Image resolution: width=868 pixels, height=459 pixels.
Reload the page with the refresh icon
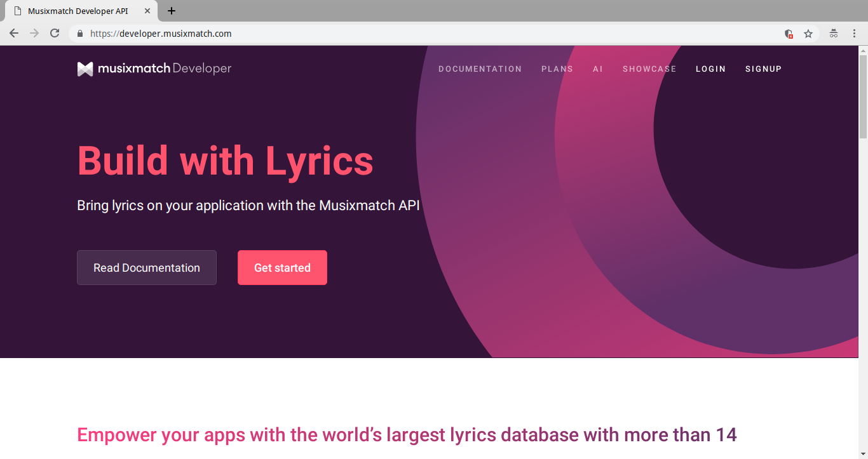tap(55, 34)
